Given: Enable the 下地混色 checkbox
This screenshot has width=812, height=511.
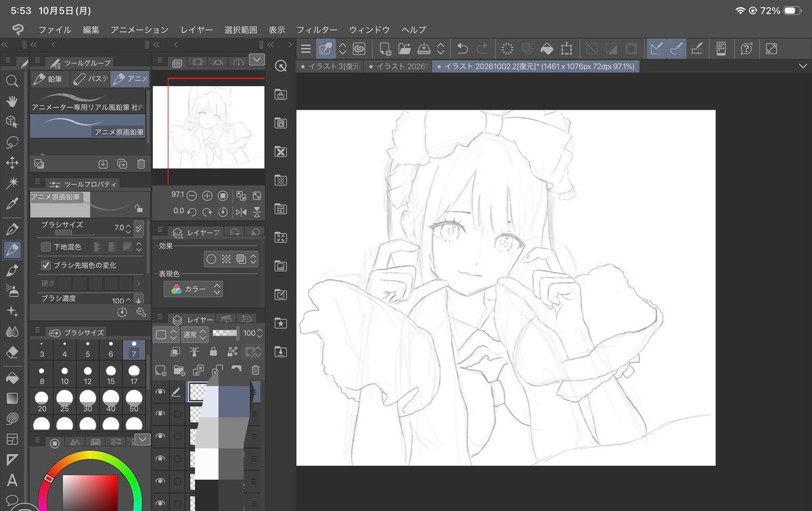Looking at the screenshot, I should click(46, 247).
